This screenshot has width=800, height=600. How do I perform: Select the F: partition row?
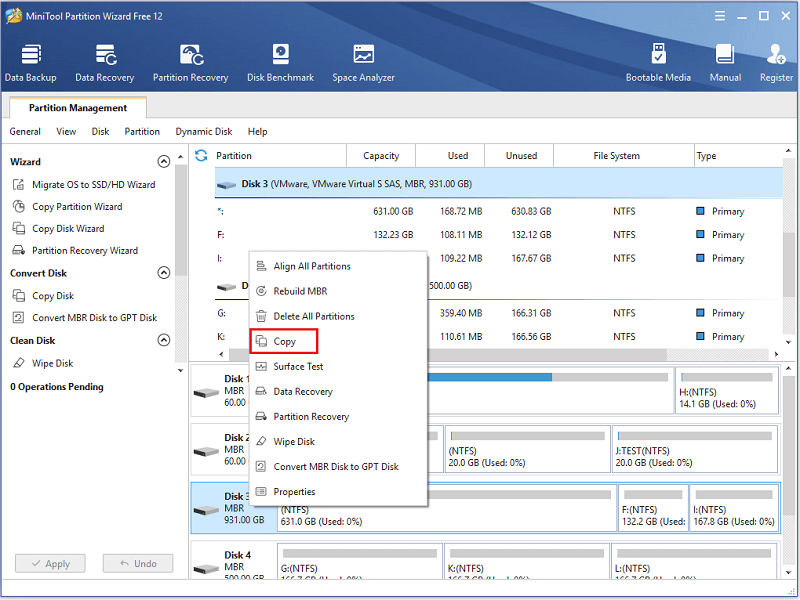498,235
